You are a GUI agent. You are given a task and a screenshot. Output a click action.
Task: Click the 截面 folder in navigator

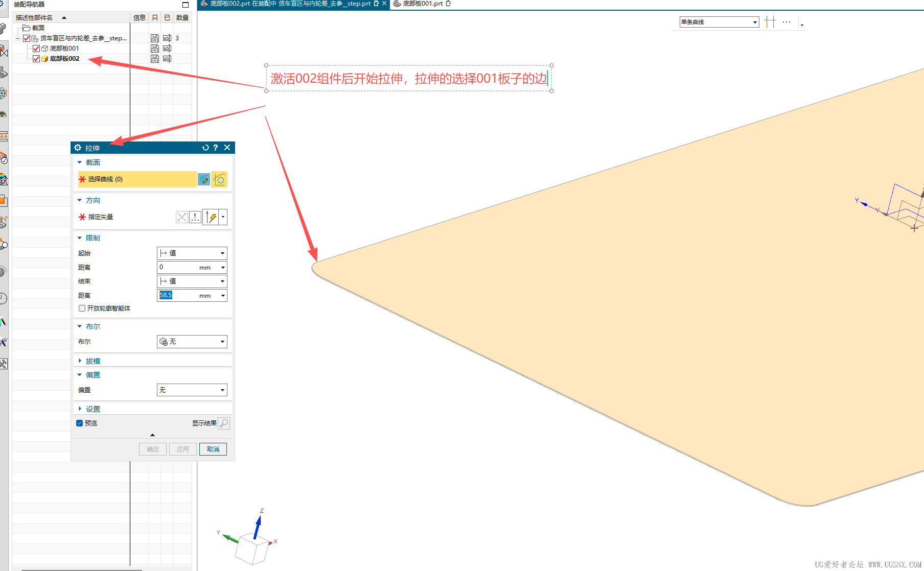[34, 28]
